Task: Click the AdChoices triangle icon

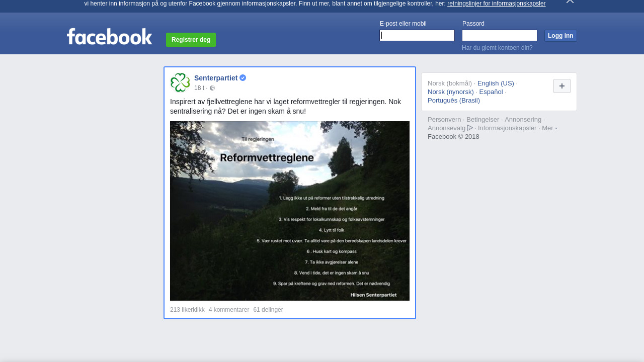Action: (x=470, y=128)
